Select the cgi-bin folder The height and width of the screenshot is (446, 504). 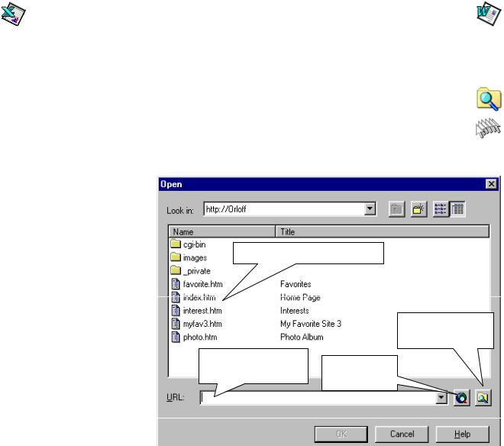pos(194,244)
